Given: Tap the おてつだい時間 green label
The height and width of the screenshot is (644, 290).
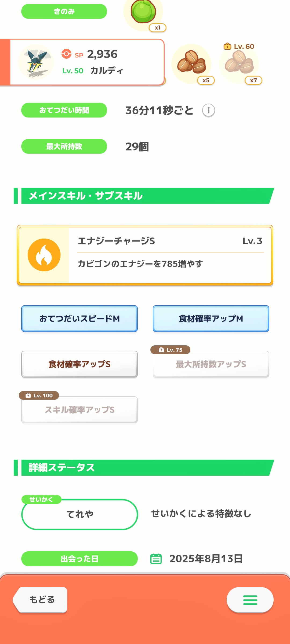Looking at the screenshot, I should tap(64, 110).
